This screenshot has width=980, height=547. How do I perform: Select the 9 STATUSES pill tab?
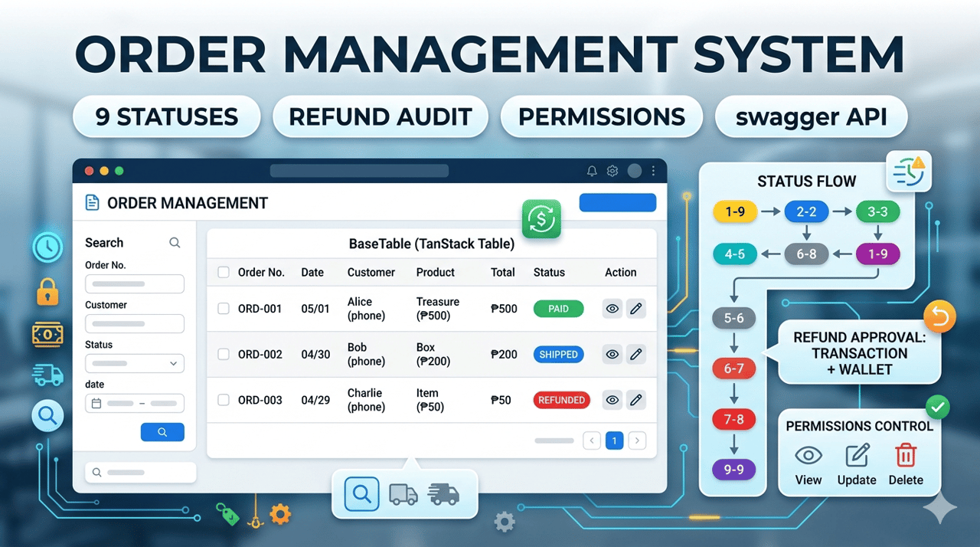click(167, 117)
